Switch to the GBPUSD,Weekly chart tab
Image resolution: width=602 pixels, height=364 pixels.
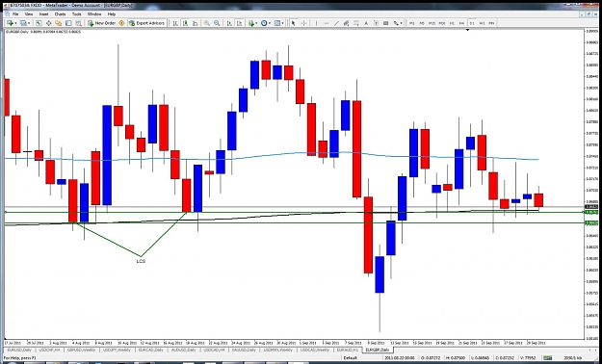tap(82, 350)
